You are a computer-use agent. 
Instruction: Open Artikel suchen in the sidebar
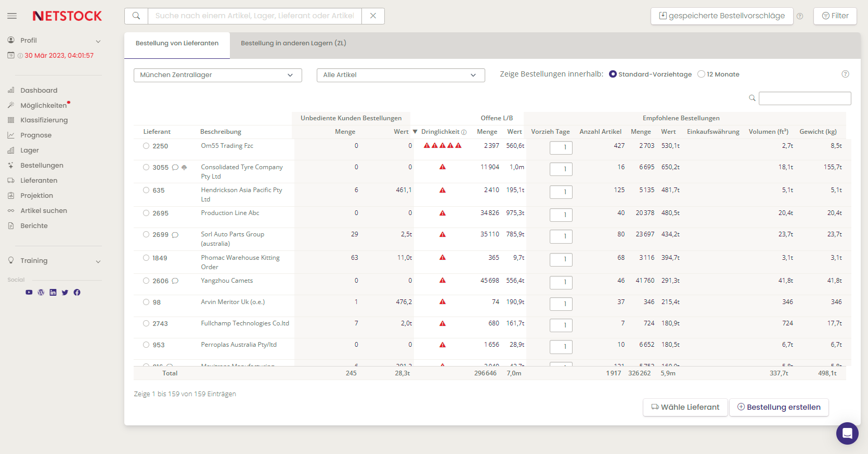44,211
